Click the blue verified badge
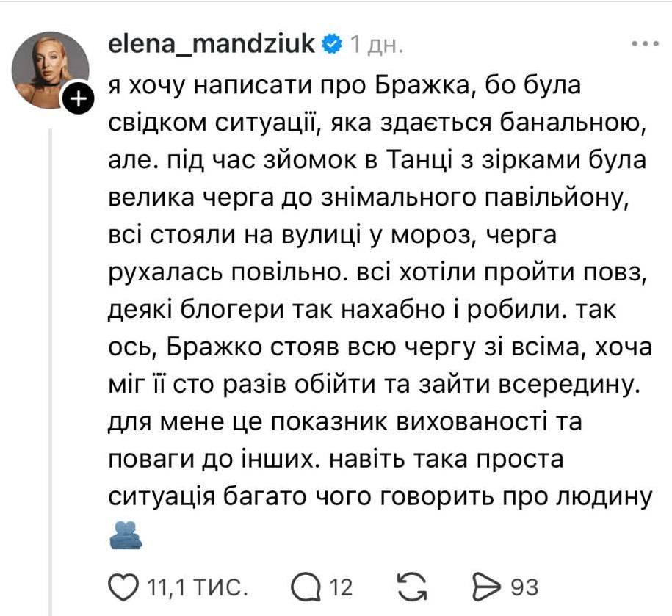Screen dimensions: 672x616 pyautogui.click(x=332, y=44)
